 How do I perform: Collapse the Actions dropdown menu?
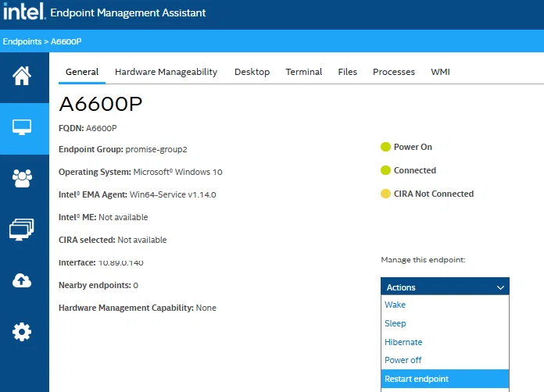[x=445, y=287]
